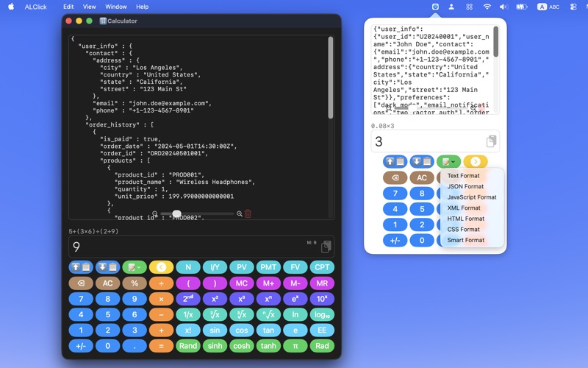The height and width of the screenshot is (368, 588).
Task: Toggle the 2nd function key
Action: pyautogui.click(x=188, y=299)
